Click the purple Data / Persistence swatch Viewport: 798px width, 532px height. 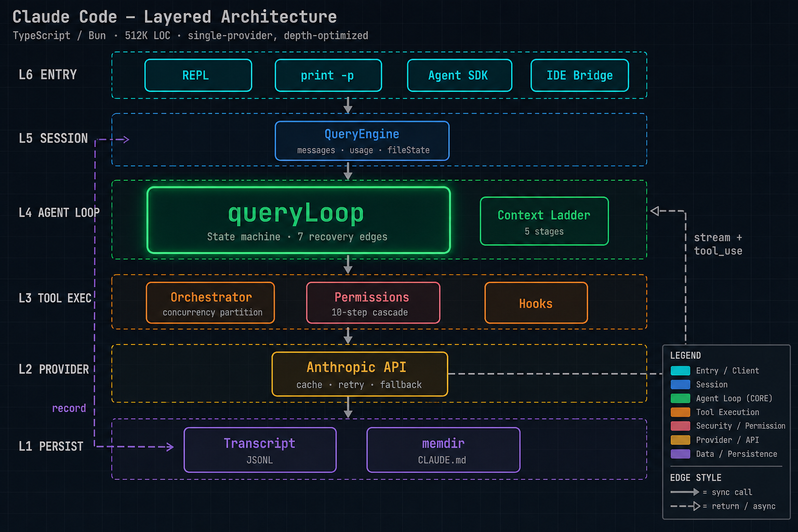tap(681, 454)
